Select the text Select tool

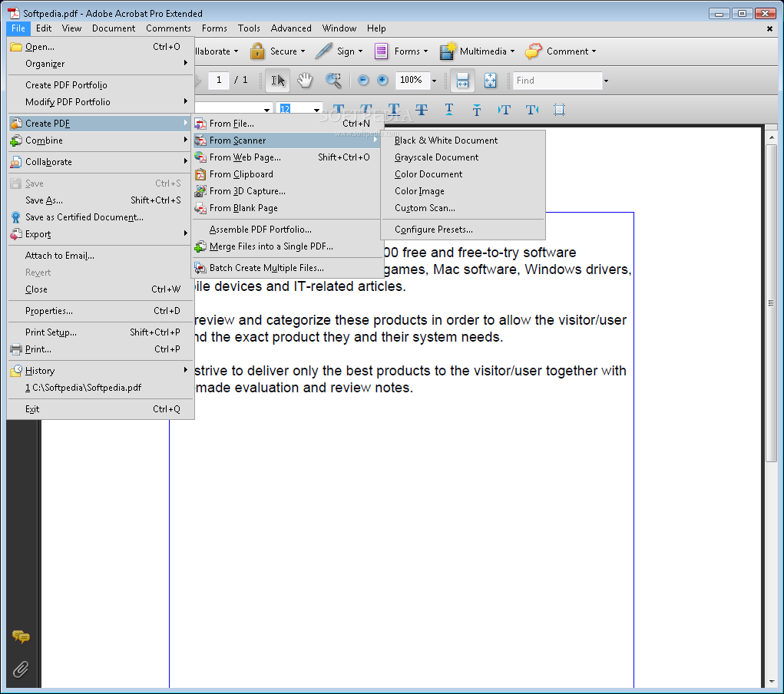tap(277, 80)
